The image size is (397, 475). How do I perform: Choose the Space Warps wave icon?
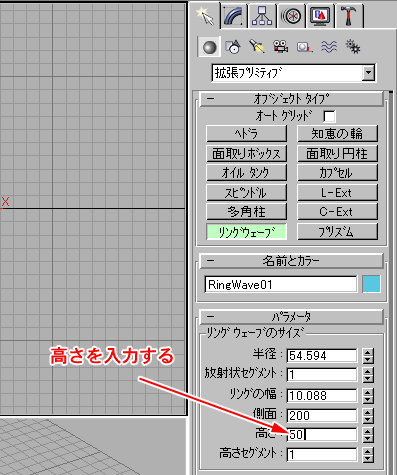pos(329,47)
